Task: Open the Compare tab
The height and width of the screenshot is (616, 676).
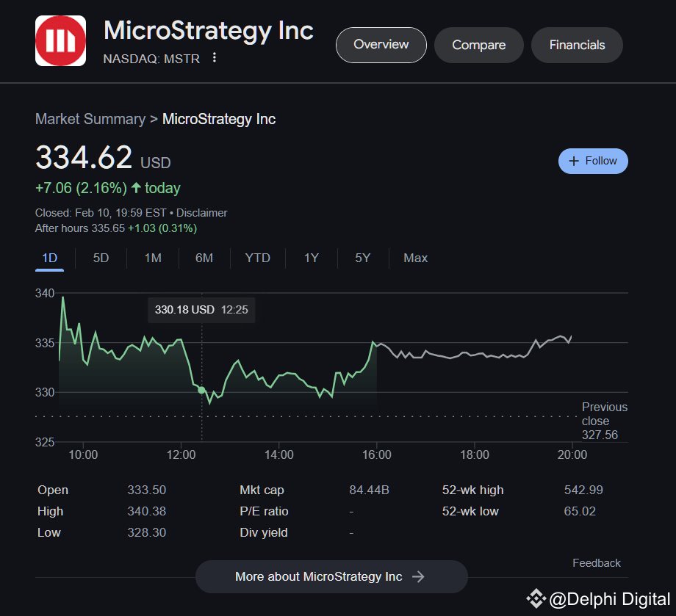Action: click(478, 46)
